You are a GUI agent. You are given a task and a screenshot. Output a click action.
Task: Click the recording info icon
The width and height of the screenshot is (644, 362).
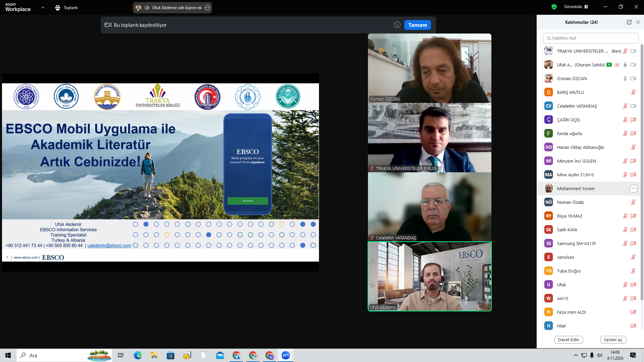tap(397, 25)
